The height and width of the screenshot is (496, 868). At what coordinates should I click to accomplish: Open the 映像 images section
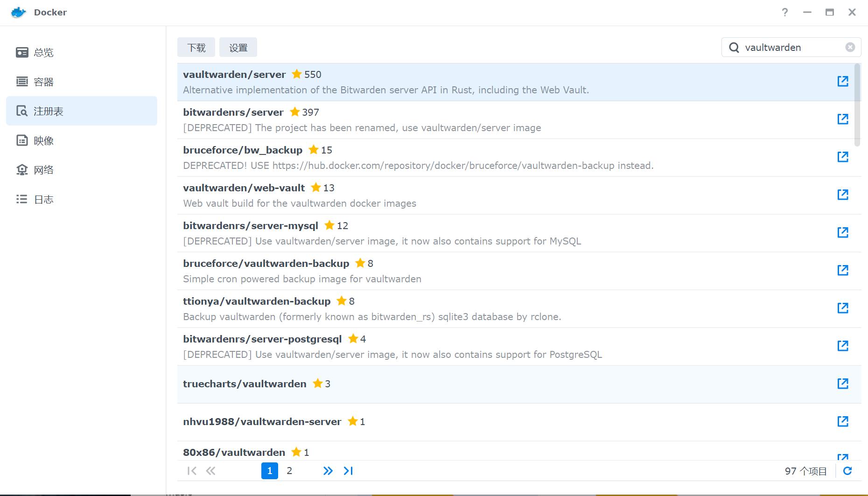click(82, 140)
